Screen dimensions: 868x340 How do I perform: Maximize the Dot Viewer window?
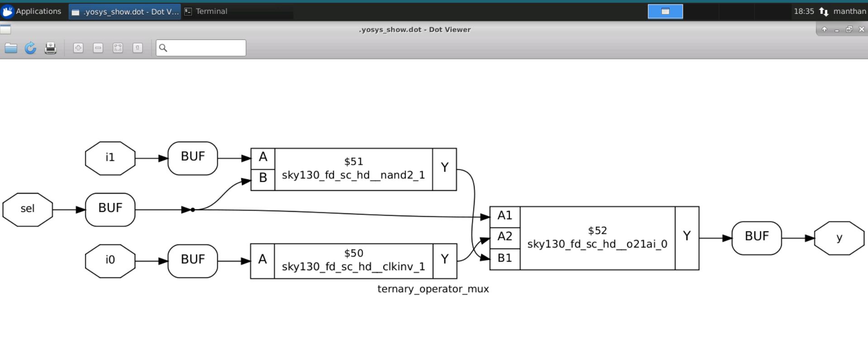[849, 29]
